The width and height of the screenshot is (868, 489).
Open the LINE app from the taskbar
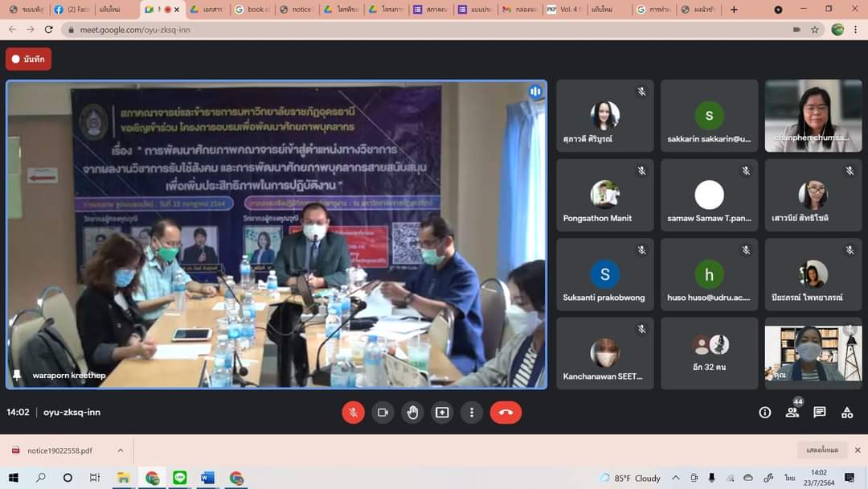[179, 478]
